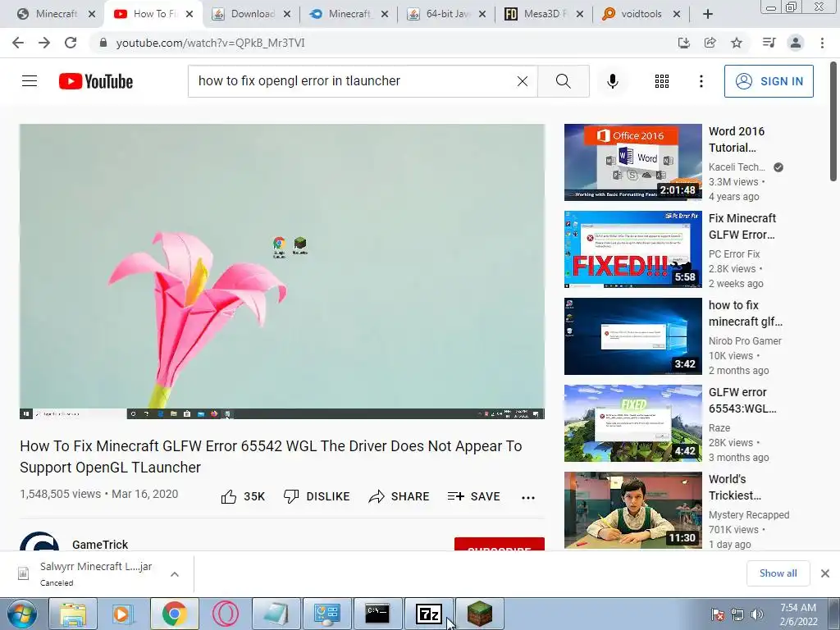Switch to the Download tab
This screenshot has height=630, width=840.
click(x=251, y=14)
